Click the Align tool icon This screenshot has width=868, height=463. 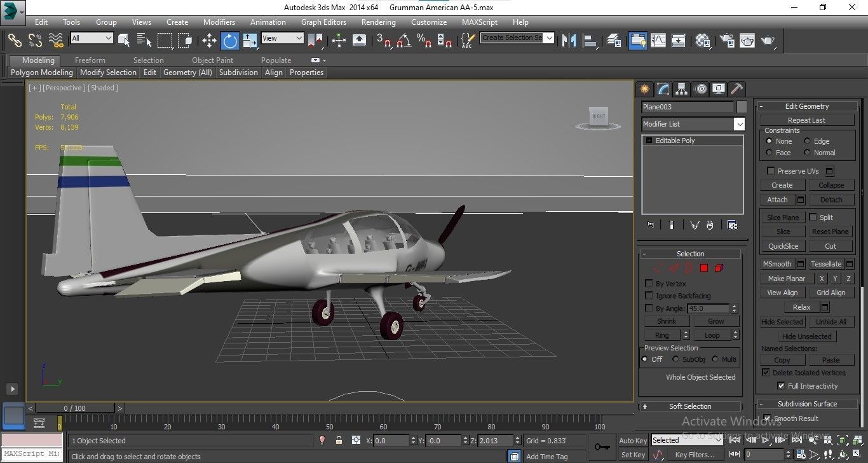[x=590, y=40]
